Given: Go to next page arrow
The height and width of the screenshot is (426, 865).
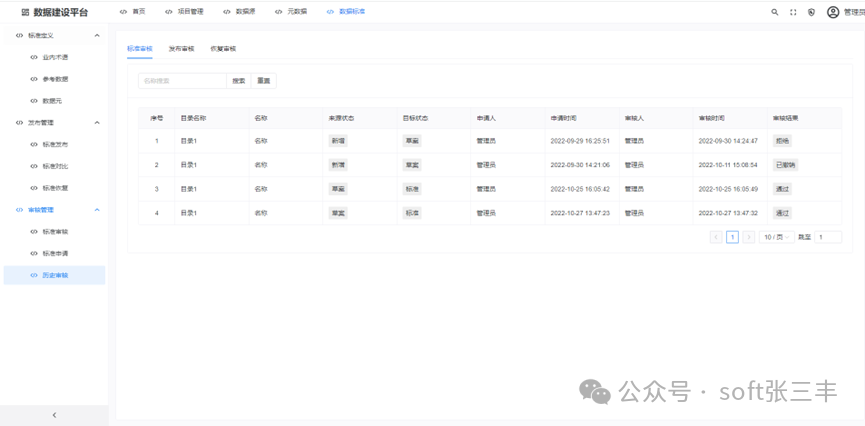Looking at the screenshot, I should coord(749,237).
